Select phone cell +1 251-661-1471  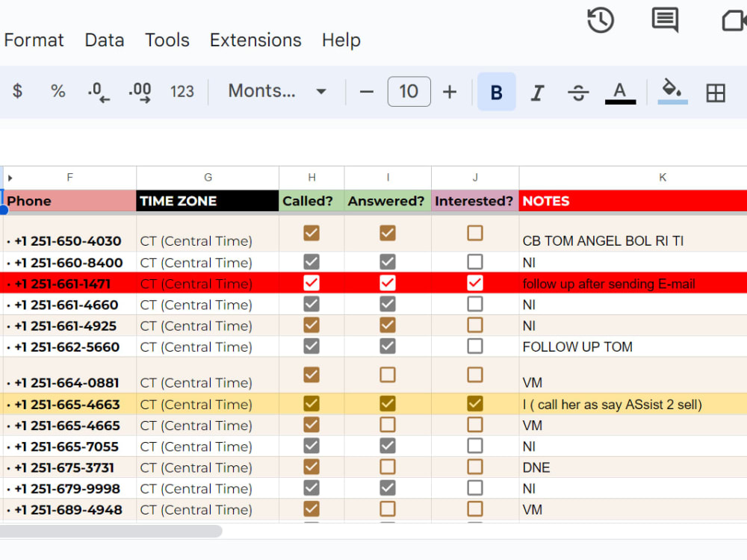coord(70,284)
